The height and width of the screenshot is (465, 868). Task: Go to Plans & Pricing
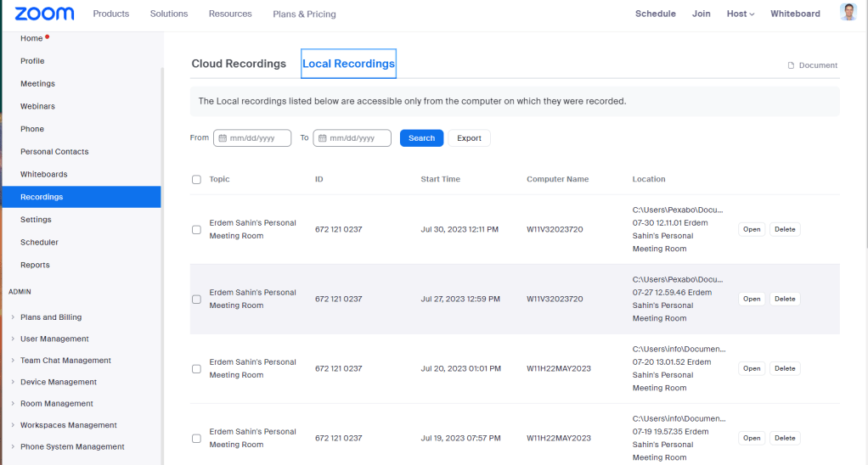304,14
